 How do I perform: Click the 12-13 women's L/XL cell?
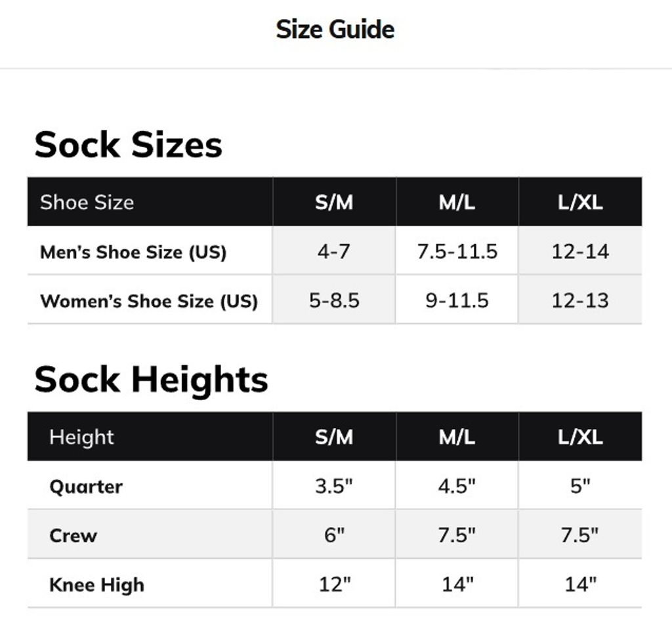pos(580,301)
